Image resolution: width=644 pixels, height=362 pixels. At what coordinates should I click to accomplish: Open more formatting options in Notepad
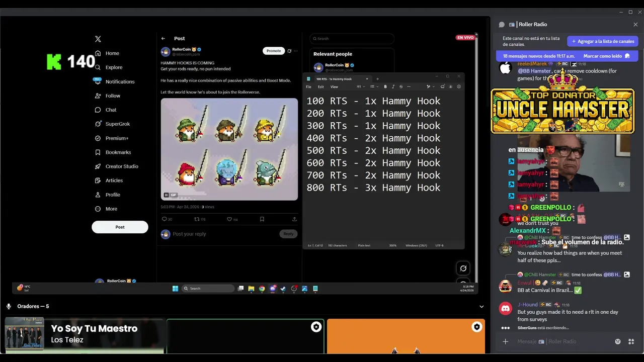pos(409,86)
